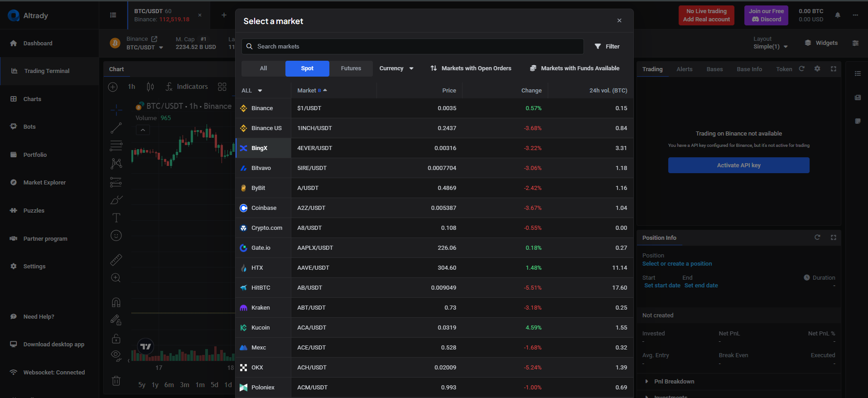868x398 pixels.
Task: Click Add Real account button
Action: 706,15
